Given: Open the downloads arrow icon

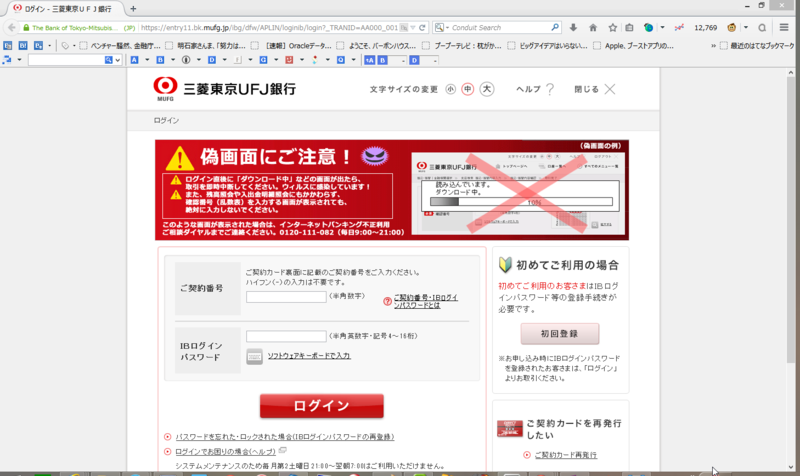Looking at the screenshot, I should tap(573, 28).
